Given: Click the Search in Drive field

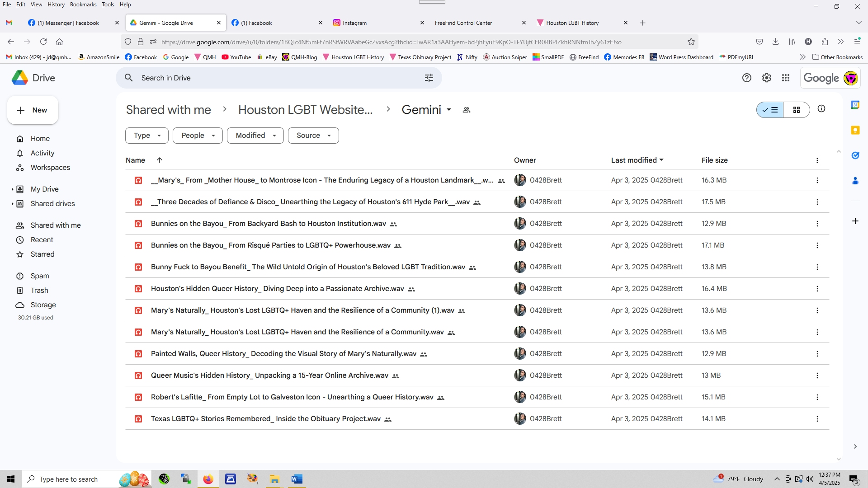Looking at the screenshot, I should pyautogui.click(x=271, y=78).
